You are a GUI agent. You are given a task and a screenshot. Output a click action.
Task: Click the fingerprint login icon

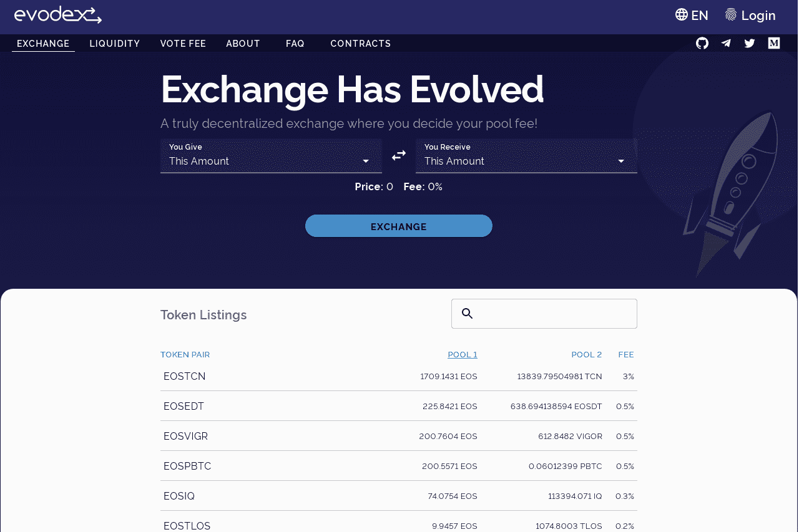(731, 14)
